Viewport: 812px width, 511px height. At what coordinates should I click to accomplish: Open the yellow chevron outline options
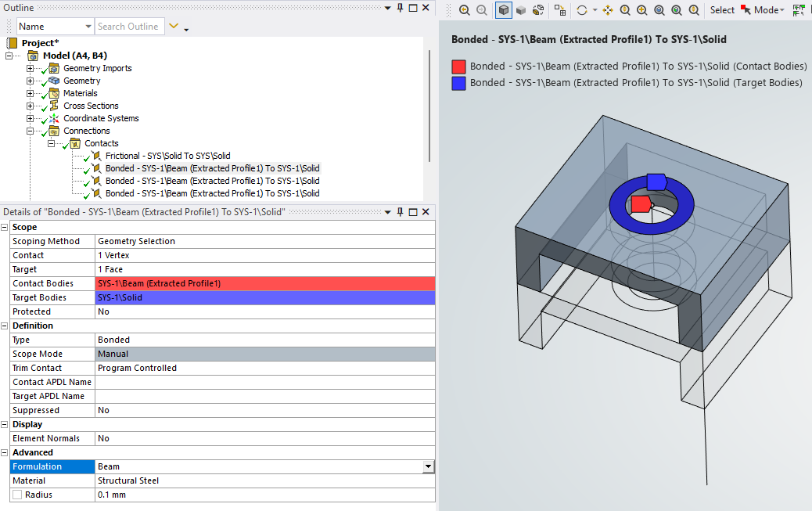coord(174,26)
